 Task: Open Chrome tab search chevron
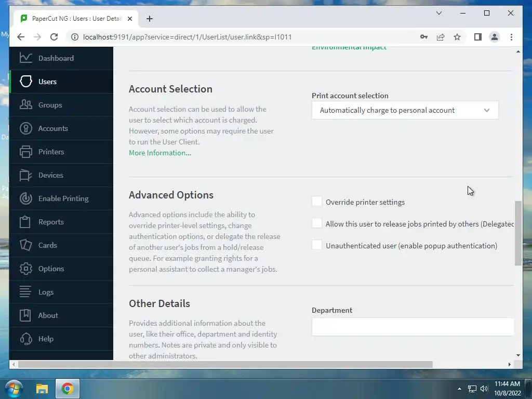(x=439, y=13)
